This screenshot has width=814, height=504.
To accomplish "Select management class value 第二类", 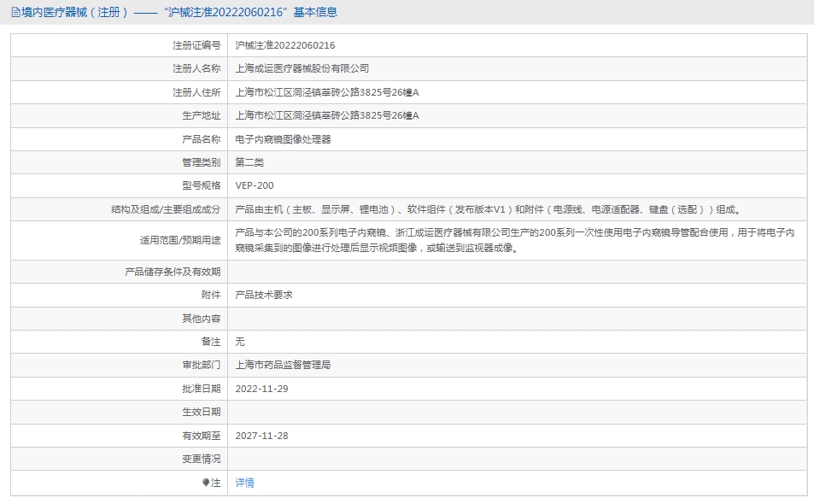I will [249, 162].
